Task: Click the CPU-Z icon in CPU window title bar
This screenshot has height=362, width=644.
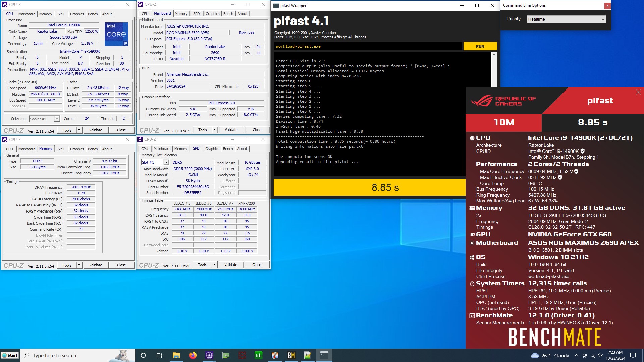Action: coord(5,5)
